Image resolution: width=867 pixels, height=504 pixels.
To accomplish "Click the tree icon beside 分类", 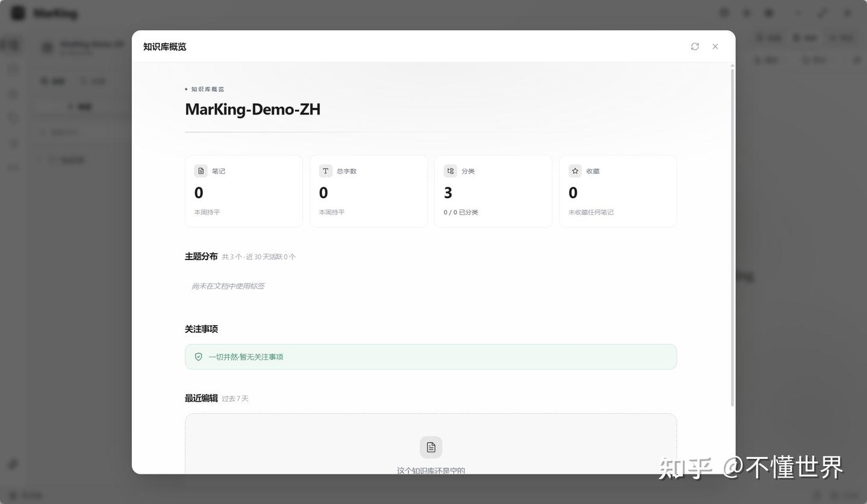I will (450, 171).
